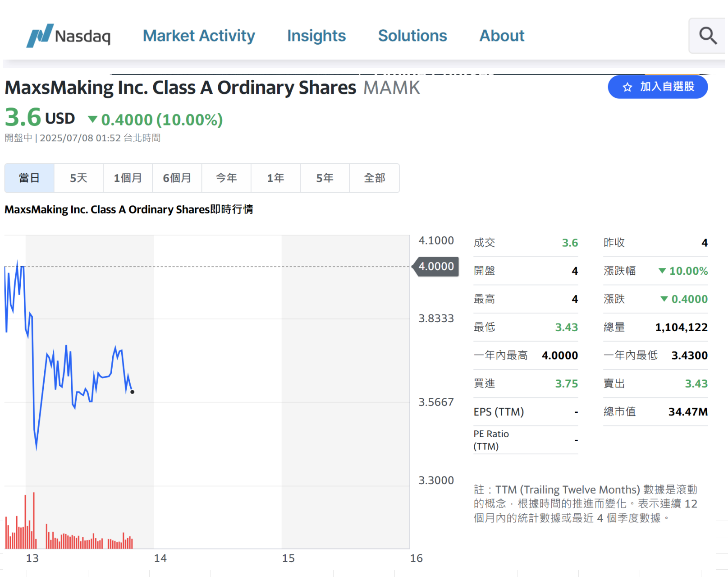Click the PE Ratio (TTM) label
728x577 pixels.
tap(491, 440)
